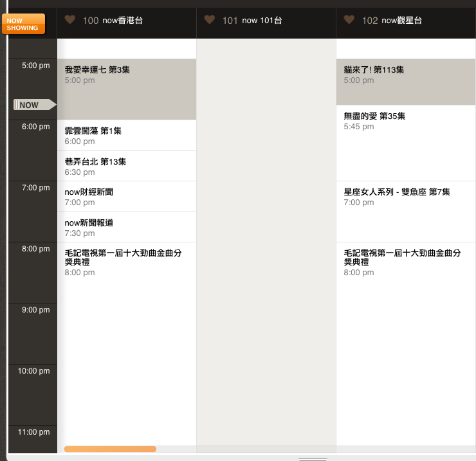Toggle favorite heart for 102 now觀星台
The width and height of the screenshot is (476, 461).
(349, 20)
